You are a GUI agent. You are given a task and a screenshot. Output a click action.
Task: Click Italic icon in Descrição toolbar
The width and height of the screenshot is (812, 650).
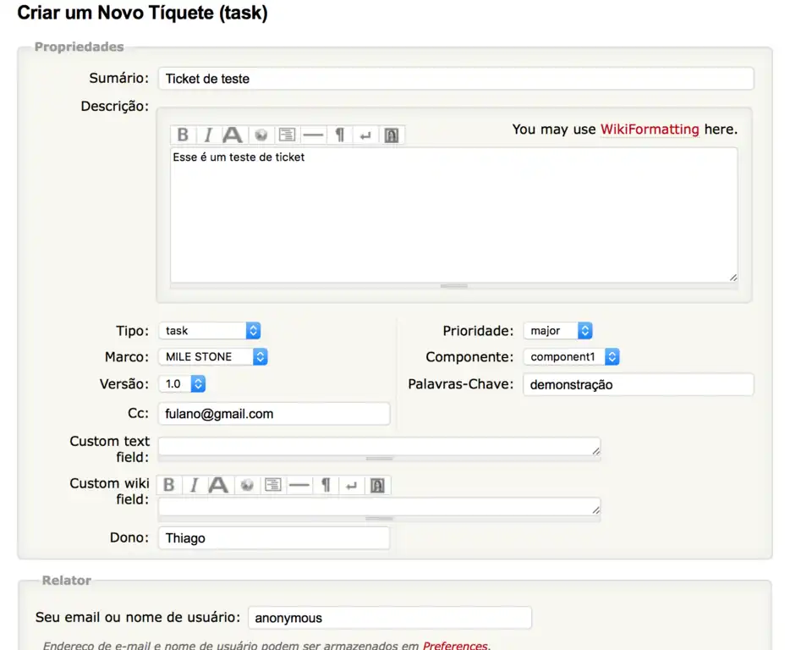coord(207,135)
